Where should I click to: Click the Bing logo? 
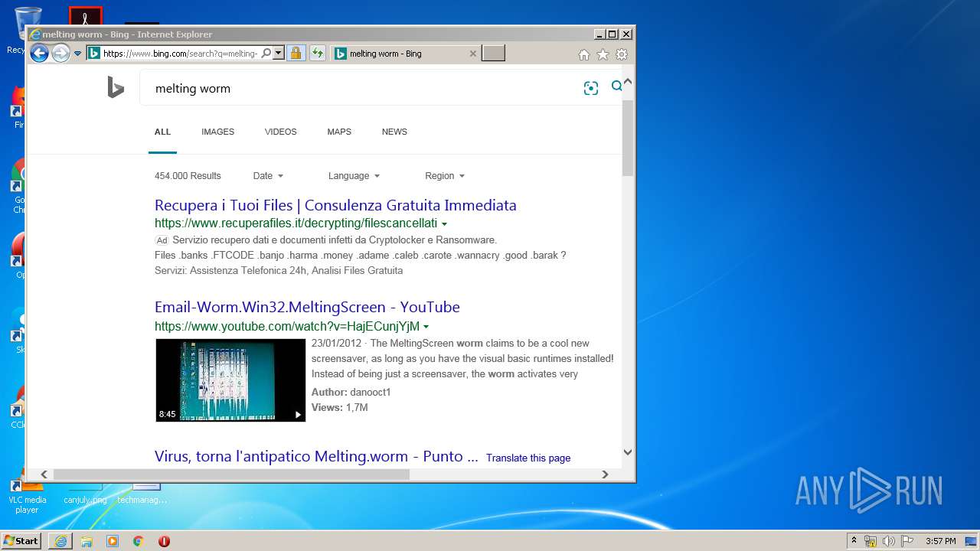coord(116,88)
